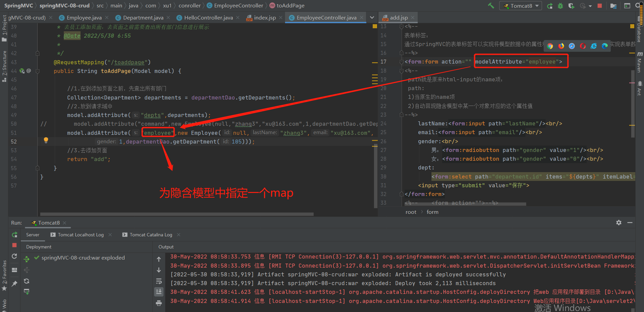Screen dimensions: 644x312
Task: Open the Tomcat Catalina Log tab
Action: pyautogui.click(x=151, y=235)
